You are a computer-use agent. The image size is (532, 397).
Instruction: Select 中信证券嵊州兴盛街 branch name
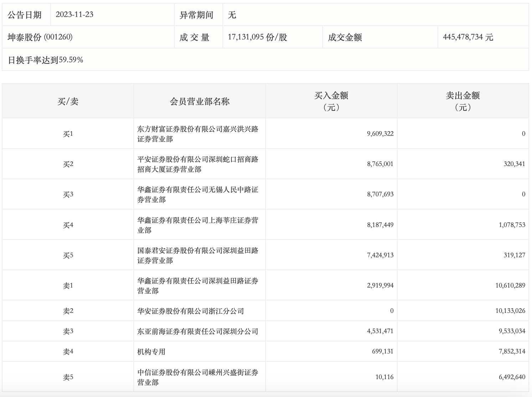coord(198,377)
